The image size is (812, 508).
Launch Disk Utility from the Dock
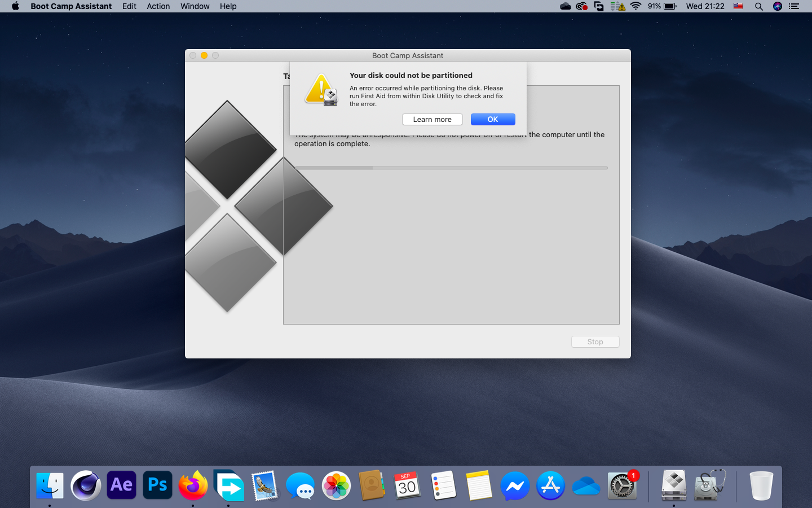pos(709,485)
